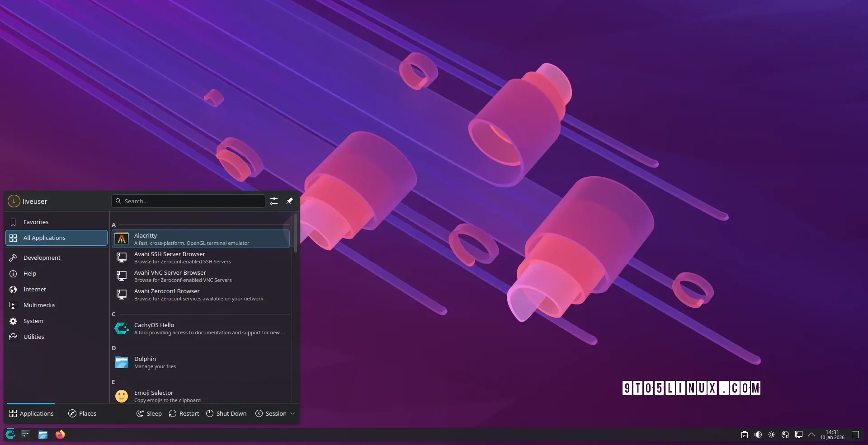This screenshot has height=445, width=868.
Task: Click Firefox icon in the taskbar
Action: click(x=60, y=435)
